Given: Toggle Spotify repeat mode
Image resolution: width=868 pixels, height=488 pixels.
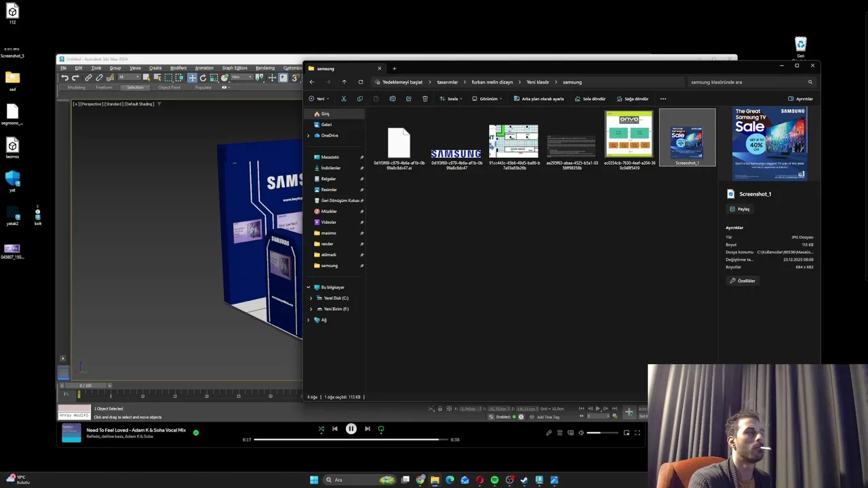Looking at the screenshot, I should pyautogui.click(x=381, y=429).
